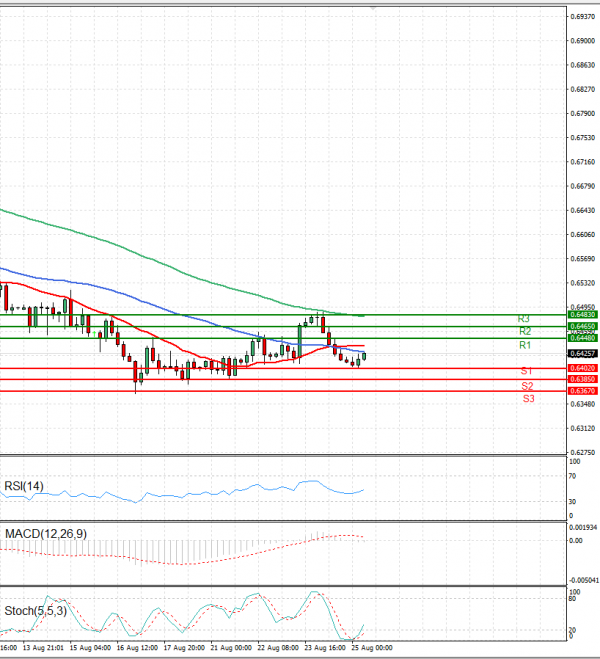Select the 0.64650 price tag
The width and height of the screenshot is (600, 659).
pos(582,326)
